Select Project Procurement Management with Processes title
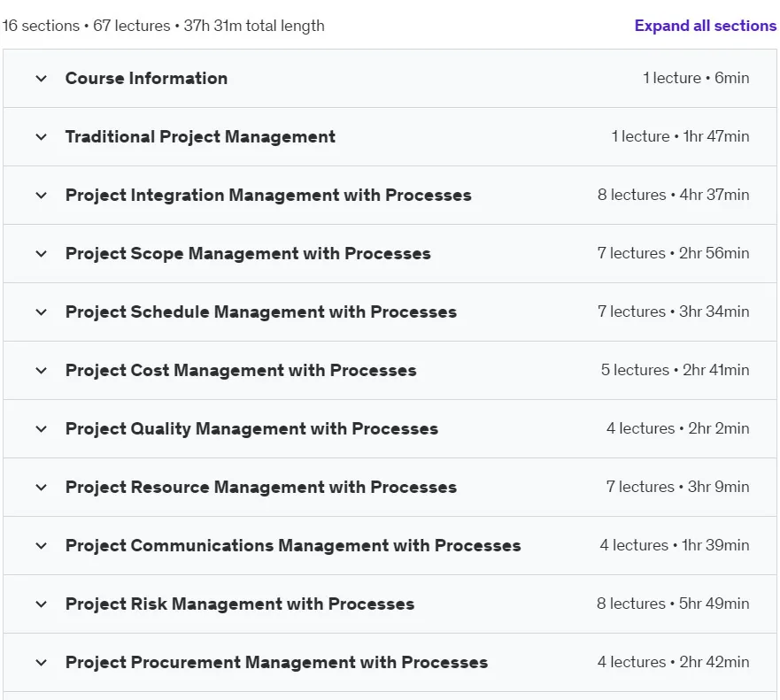 (x=276, y=663)
